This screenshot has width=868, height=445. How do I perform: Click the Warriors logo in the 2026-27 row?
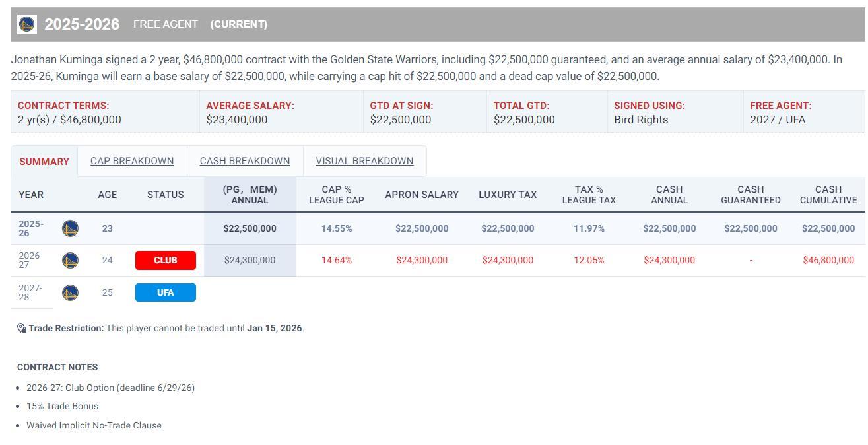[70, 260]
